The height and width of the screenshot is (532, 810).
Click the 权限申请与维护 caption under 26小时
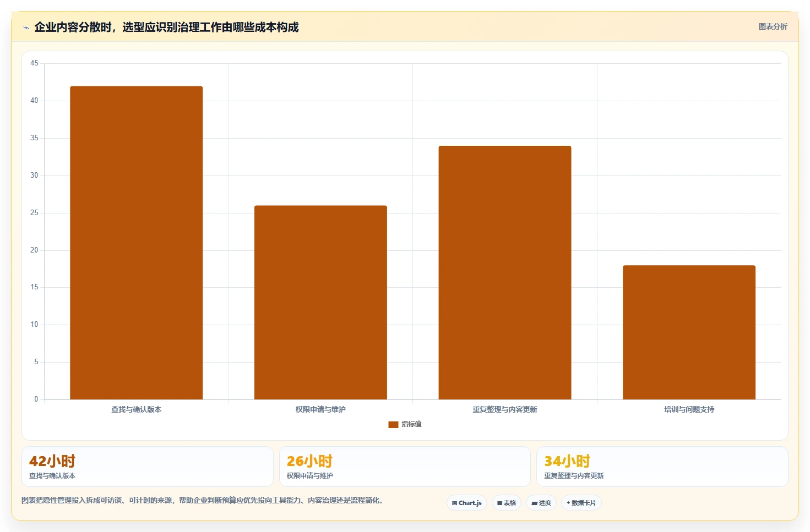[309, 476]
